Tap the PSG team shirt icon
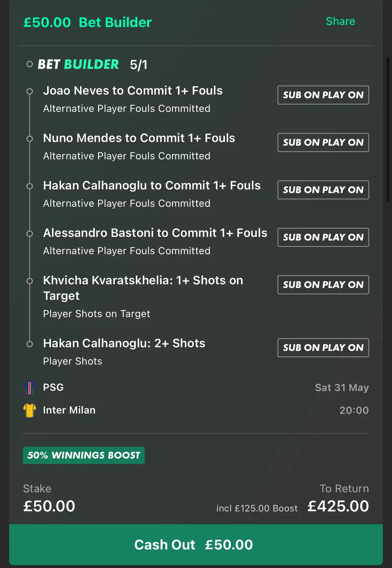Image resolution: width=392 pixels, height=568 pixels. (29, 387)
